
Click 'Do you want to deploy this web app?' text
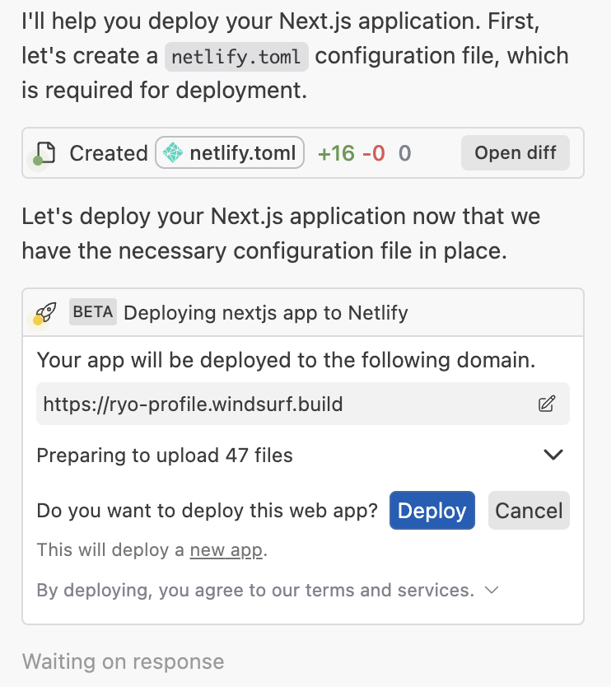coord(208,511)
